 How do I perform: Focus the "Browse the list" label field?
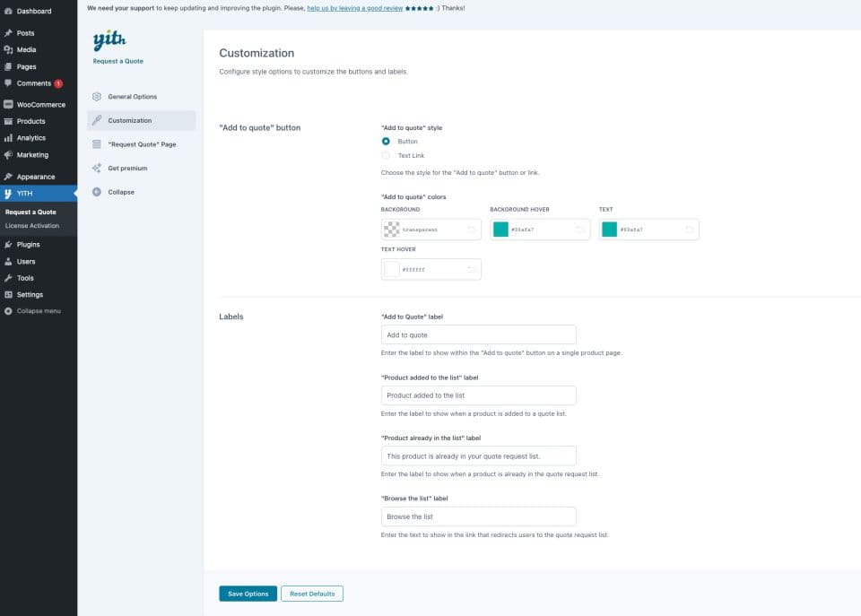pos(478,516)
